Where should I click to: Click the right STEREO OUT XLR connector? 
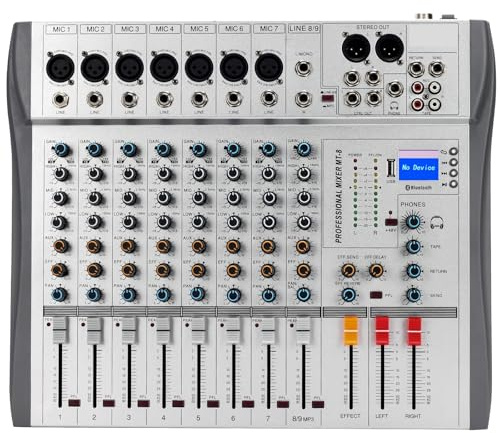(389, 48)
